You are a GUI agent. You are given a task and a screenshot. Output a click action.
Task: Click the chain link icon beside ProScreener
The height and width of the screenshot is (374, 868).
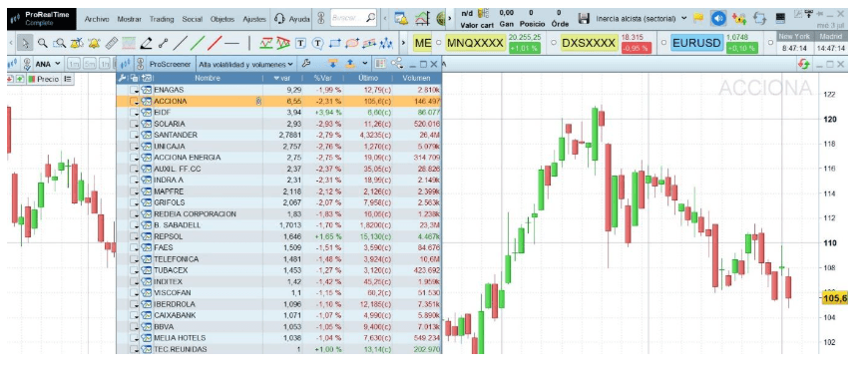(141, 64)
